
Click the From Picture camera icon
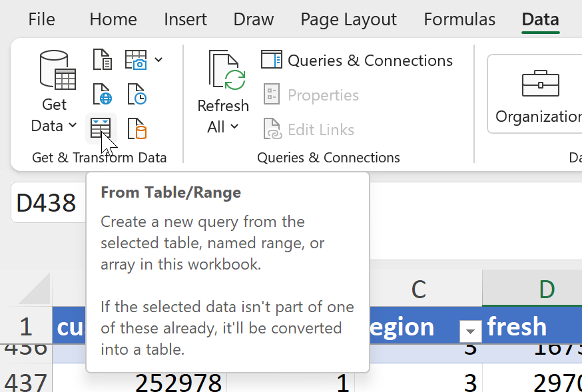point(137,59)
